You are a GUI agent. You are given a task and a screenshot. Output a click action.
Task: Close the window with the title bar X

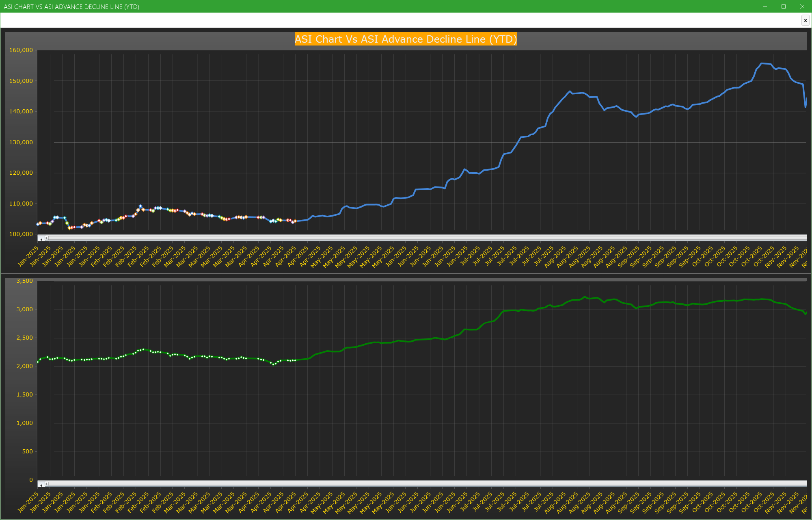click(802, 6)
